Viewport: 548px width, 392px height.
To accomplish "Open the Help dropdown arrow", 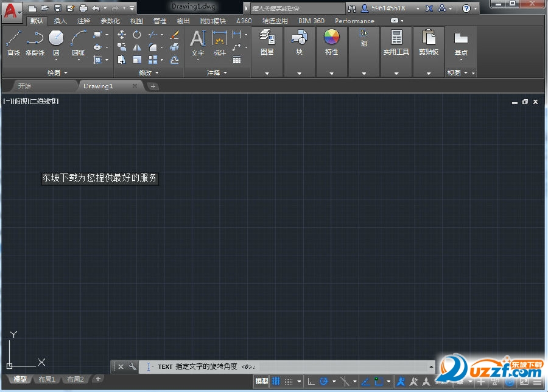I will [476, 9].
